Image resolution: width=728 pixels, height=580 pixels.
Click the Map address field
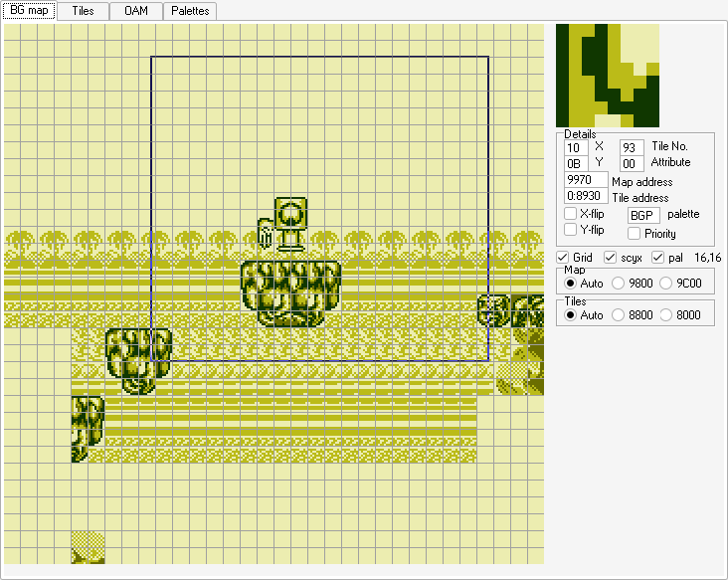point(586,180)
